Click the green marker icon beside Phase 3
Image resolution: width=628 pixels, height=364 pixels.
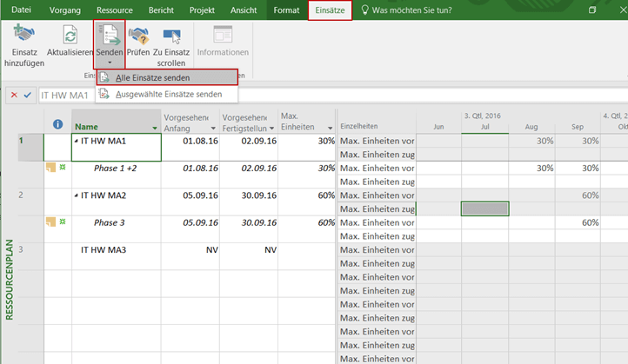pyautogui.click(x=63, y=222)
